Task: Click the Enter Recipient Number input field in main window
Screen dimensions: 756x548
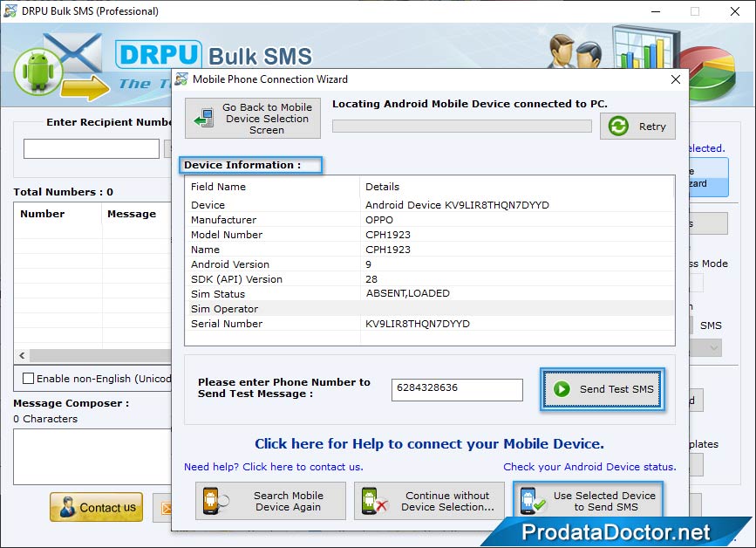Action: pyautogui.click(x=92, y=148)
